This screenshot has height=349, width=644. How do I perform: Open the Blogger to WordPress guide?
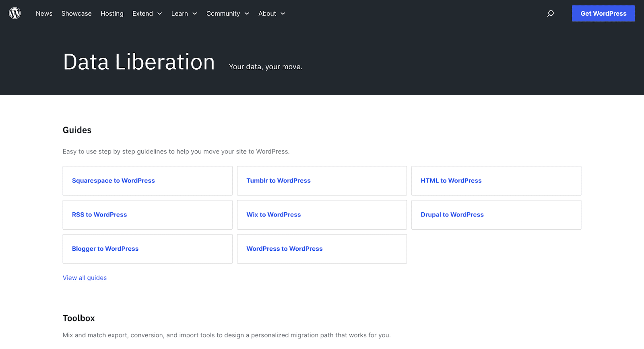pyautogui.click(x=147, y=249)
